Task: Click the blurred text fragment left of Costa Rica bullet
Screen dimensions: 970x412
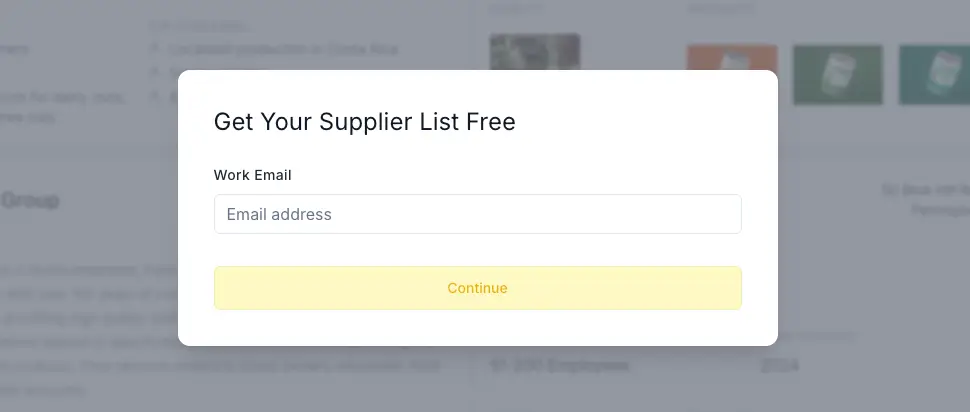Action: (17, 49)
